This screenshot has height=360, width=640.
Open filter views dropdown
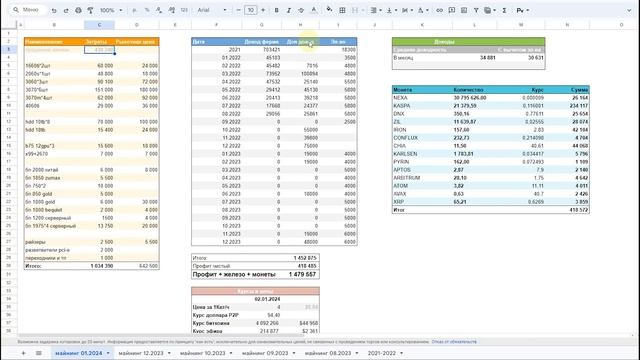pos(489,10)
